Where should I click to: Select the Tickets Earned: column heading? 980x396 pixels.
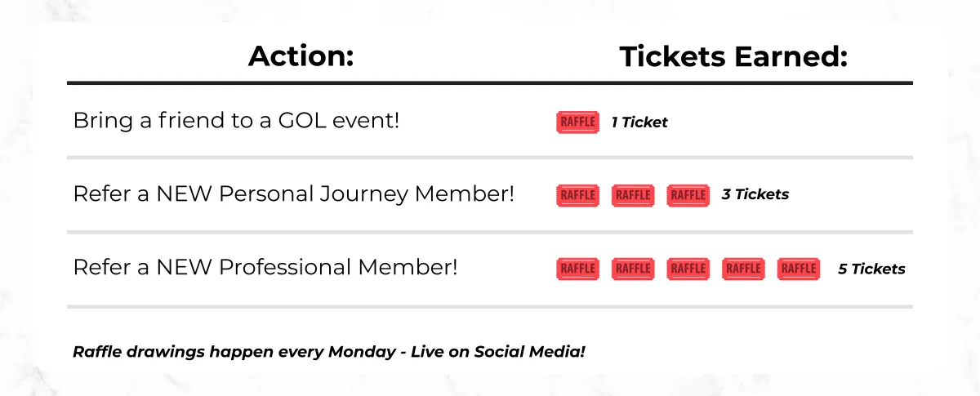coord(733,56)
